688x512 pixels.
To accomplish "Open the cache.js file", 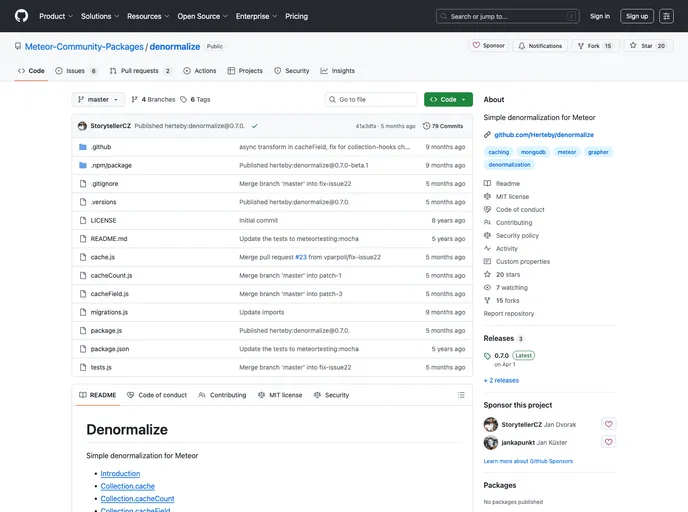I will 103,258.
